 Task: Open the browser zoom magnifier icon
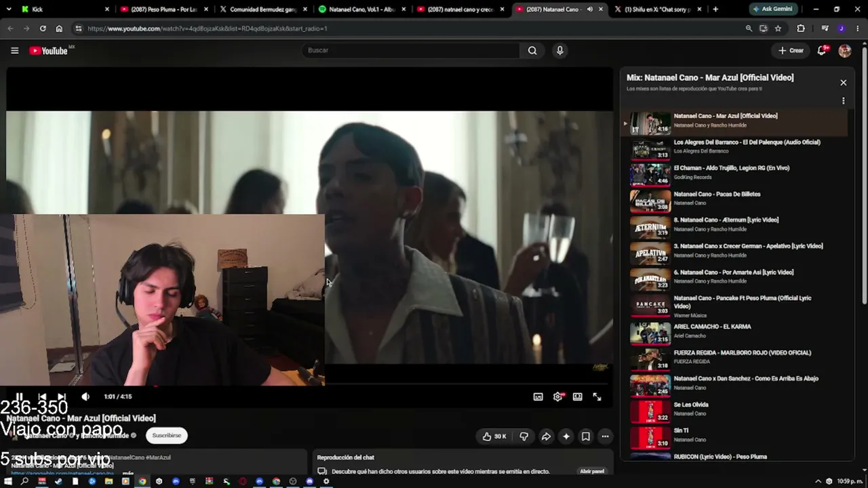pyautogui.click(x=749, y=28)
